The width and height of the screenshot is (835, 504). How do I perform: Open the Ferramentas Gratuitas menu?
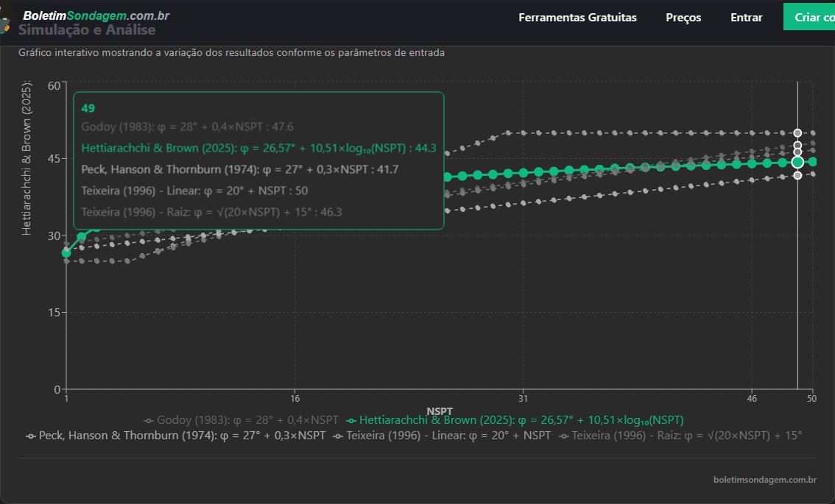coord(577,17)
